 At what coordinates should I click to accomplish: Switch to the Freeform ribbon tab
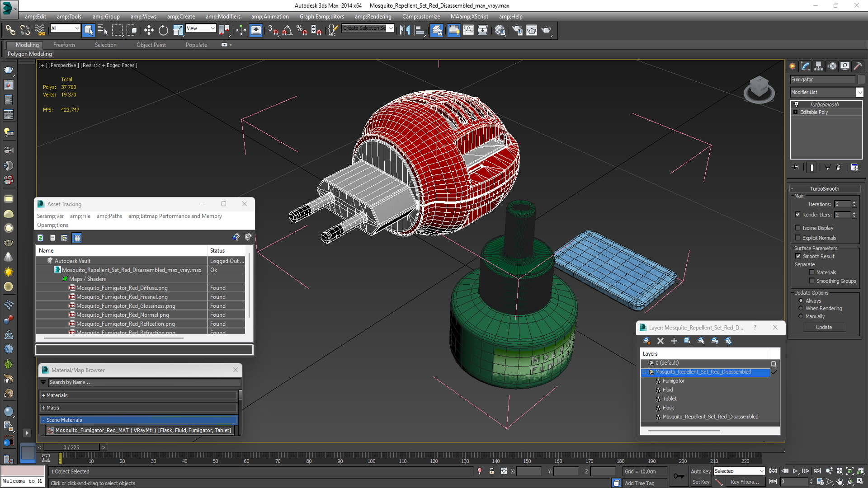pos(64,45)
